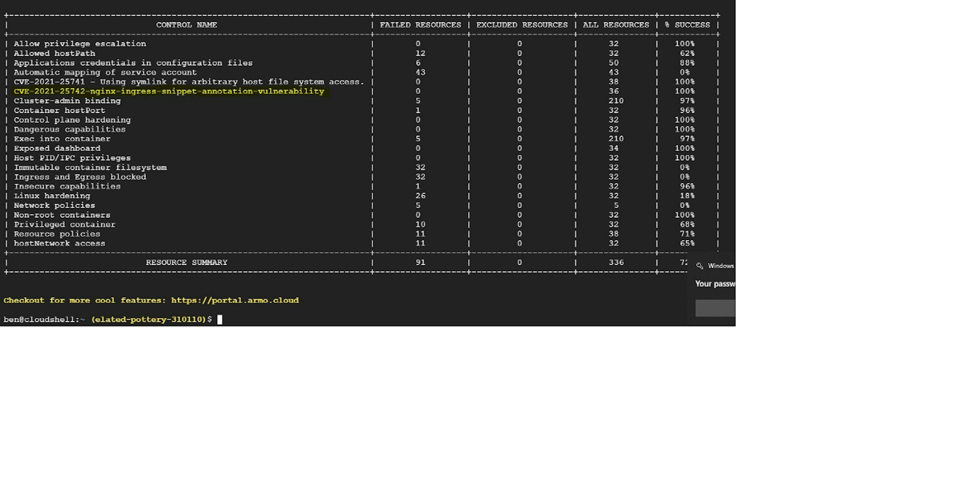Select 'Host PID/IPC privileges' text
This screenshot has width=980, height=477.
click(x=72, y=158)
